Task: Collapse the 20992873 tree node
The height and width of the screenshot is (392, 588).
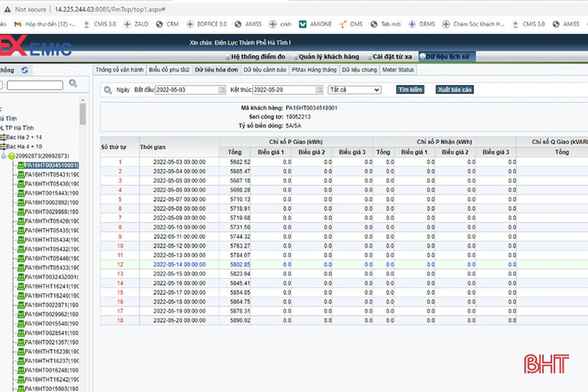Action: pyautogui.click(x=4, y=156)
